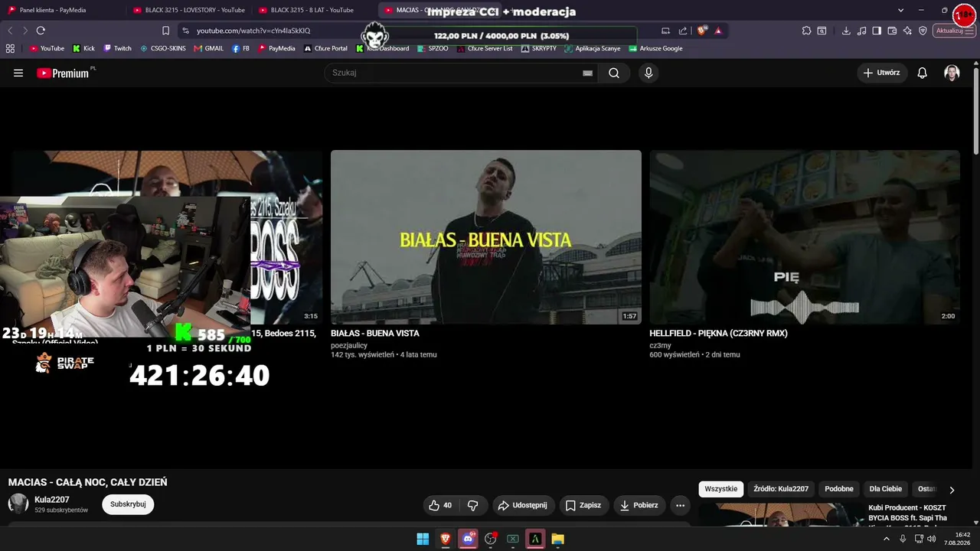Click Udostępnij to share the video
This screenshot has height=551, width=980.
[522, 505]
